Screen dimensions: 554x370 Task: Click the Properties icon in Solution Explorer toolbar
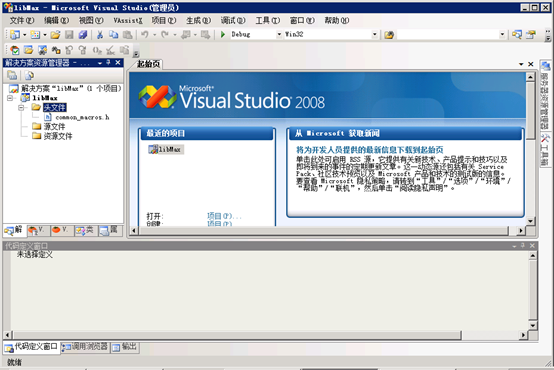tap(12, 75)
